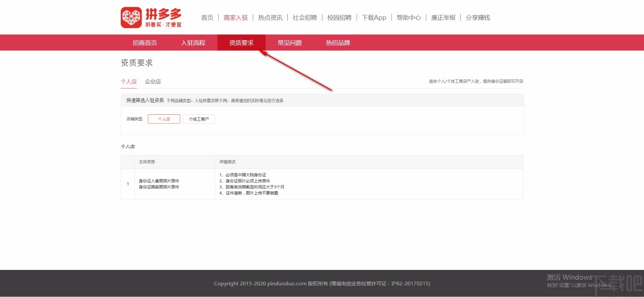Screen dimensions: 644x297
Task: Open 廉正举报 link
Action: 443,18
